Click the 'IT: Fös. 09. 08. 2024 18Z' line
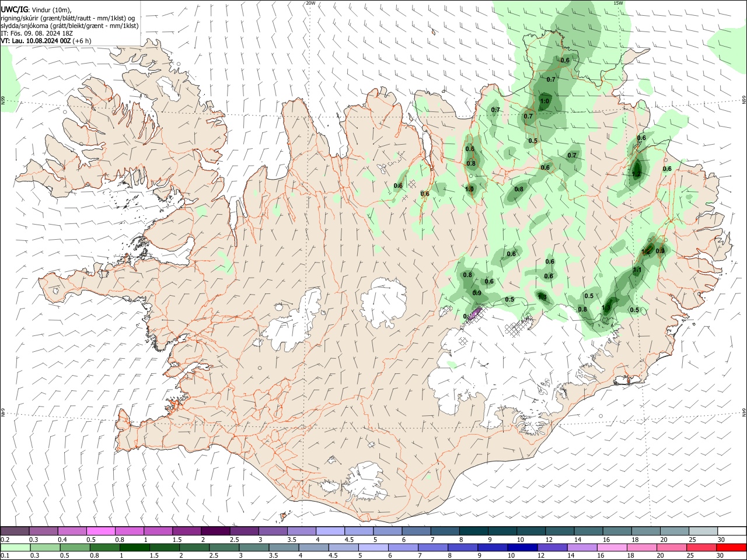 37,33
